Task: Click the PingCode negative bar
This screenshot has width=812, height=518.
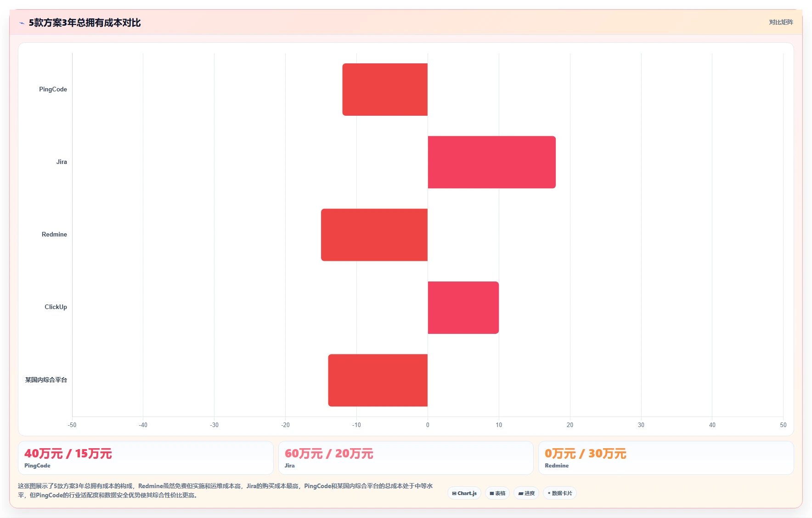Action: pyautogui.click(x=385, y=90)
